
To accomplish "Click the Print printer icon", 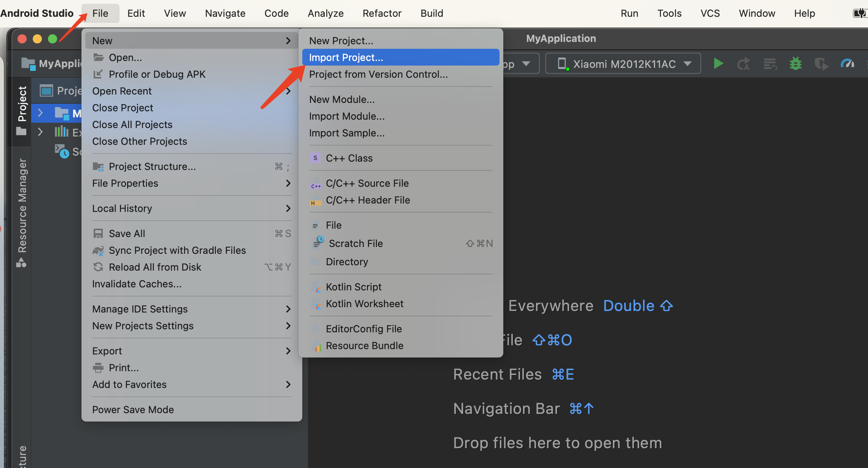I will 98,368.
